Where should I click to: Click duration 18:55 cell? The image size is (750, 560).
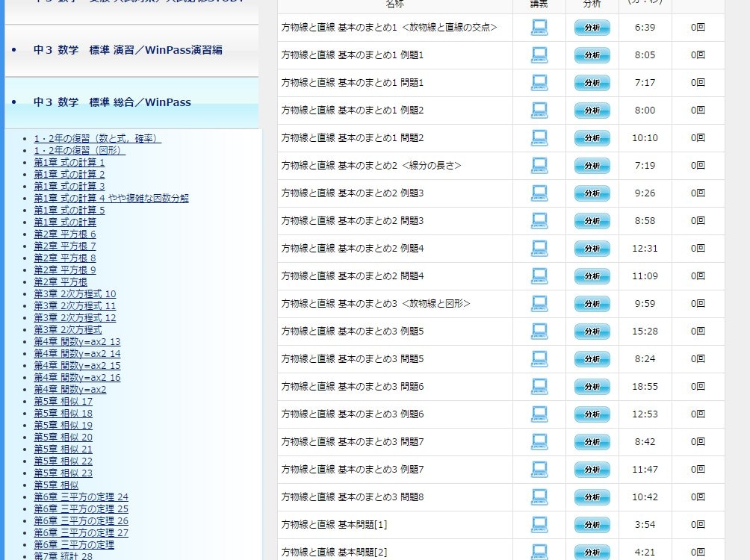coord(645,387)
